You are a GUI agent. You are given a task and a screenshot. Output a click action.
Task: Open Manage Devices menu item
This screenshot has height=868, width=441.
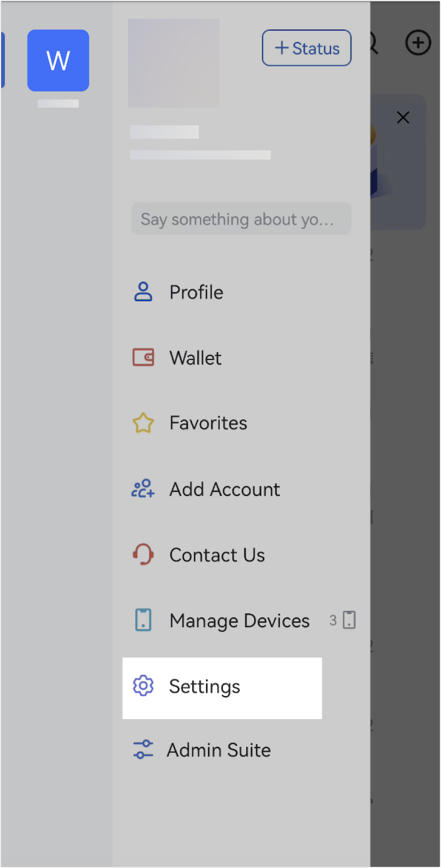point(239,621)
